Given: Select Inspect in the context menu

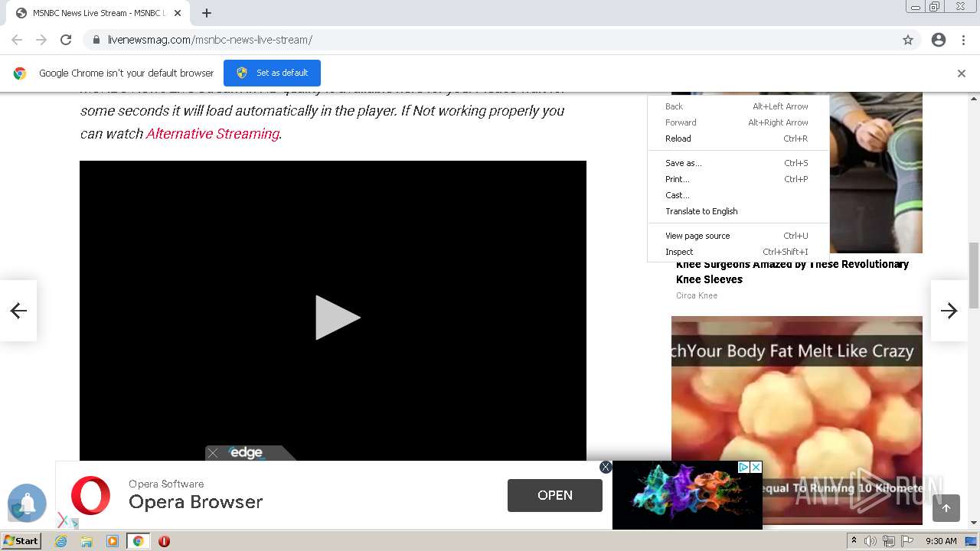Looking at the screenshot, I should [x=737, y=252].
